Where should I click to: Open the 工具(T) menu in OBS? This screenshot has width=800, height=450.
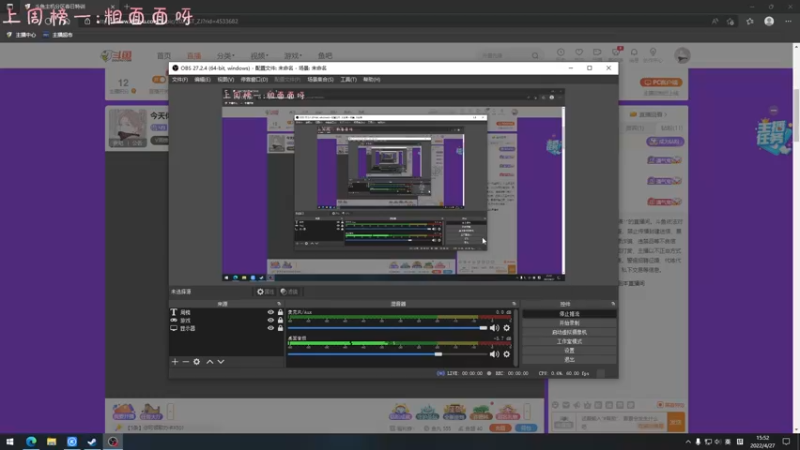(x=348, y=80)
